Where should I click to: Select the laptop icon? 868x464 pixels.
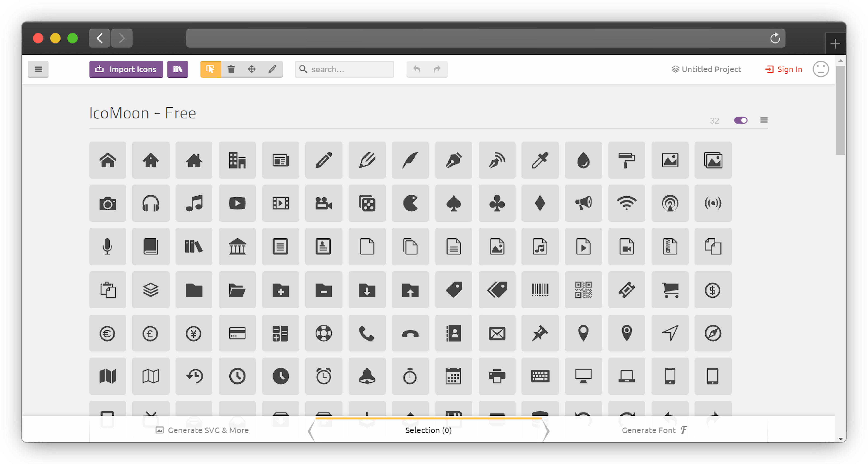(626, 376)
